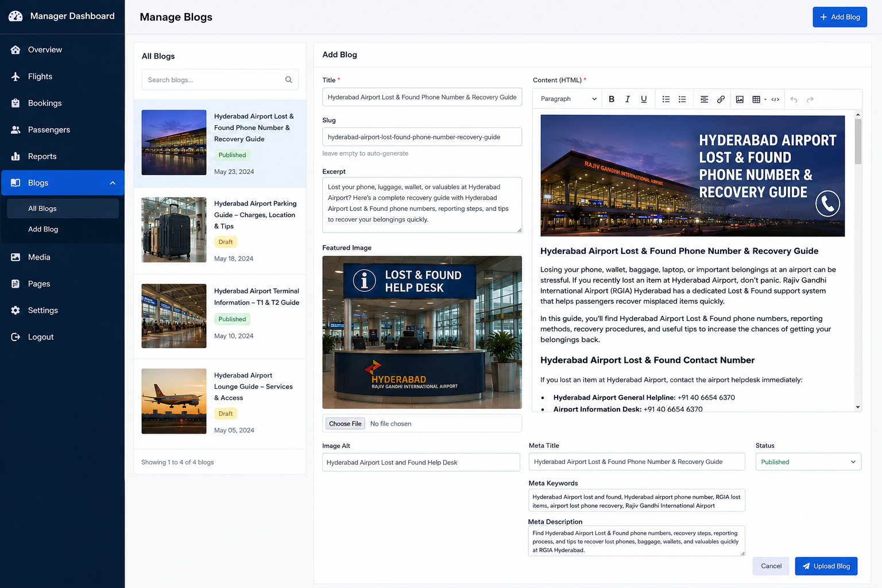Click the Pages document icon in sidebar
882x588 pixels.
pyautogui.click(x=16, y=284)
